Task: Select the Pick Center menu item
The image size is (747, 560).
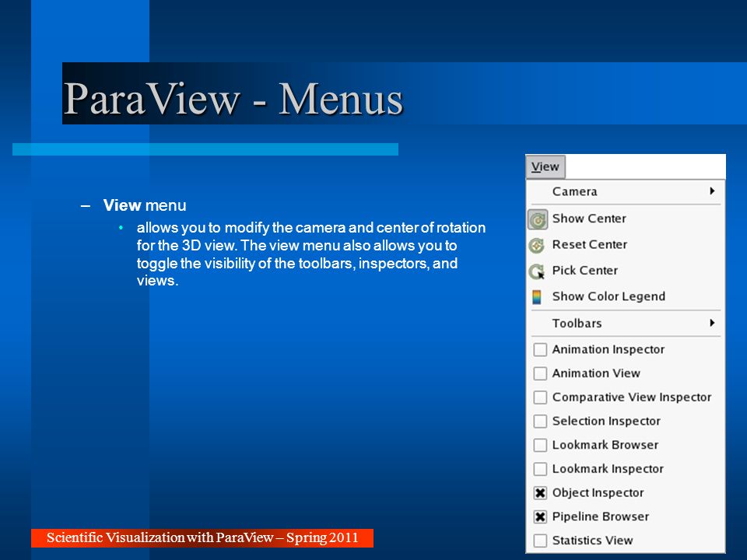Action: click(x=625, y=271)
